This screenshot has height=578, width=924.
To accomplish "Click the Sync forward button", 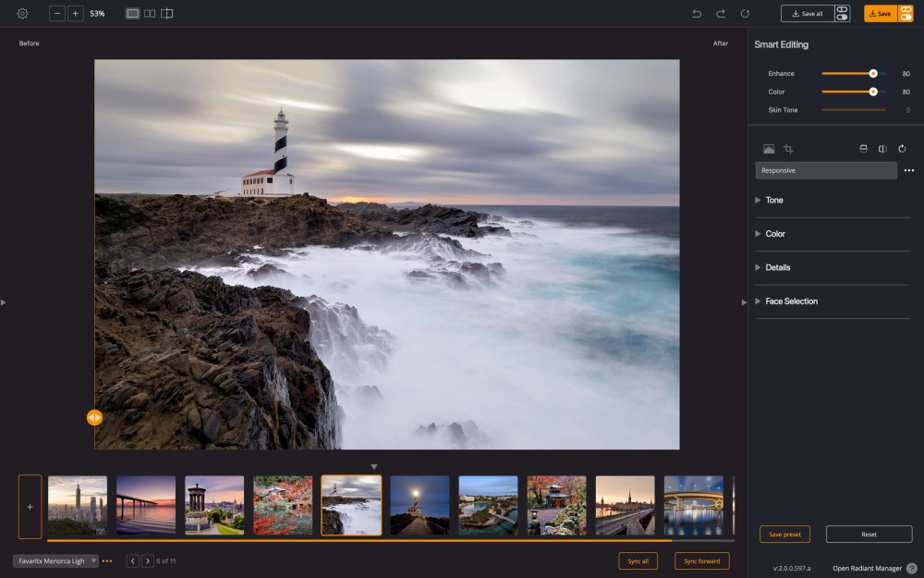I will click(701, 560).
